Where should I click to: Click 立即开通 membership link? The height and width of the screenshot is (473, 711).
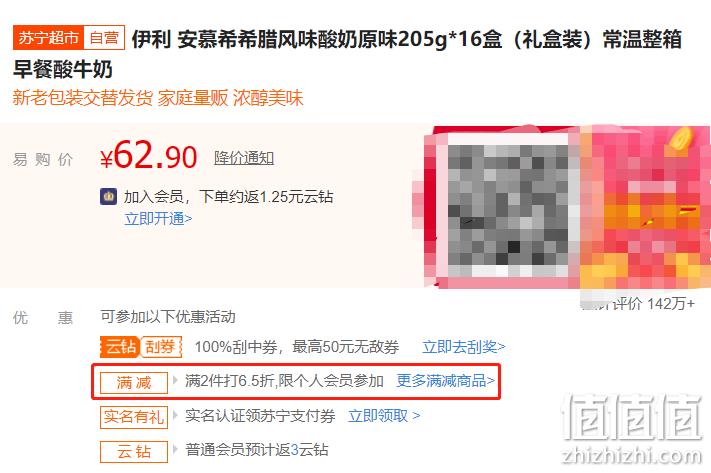(158, 219)
